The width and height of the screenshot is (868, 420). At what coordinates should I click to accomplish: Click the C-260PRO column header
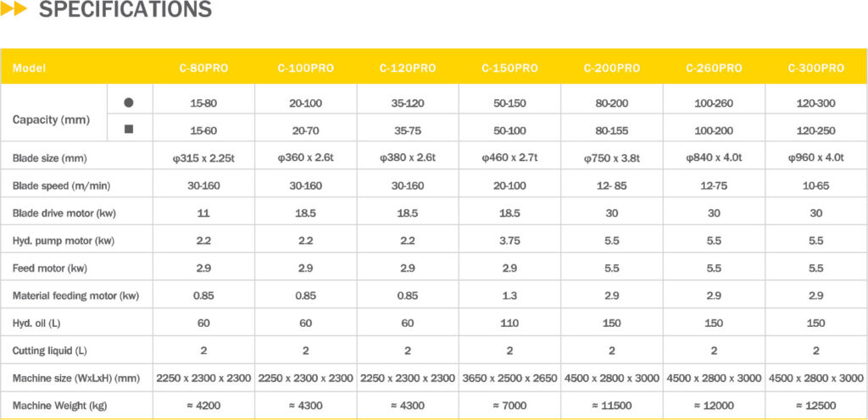(714, 69)
